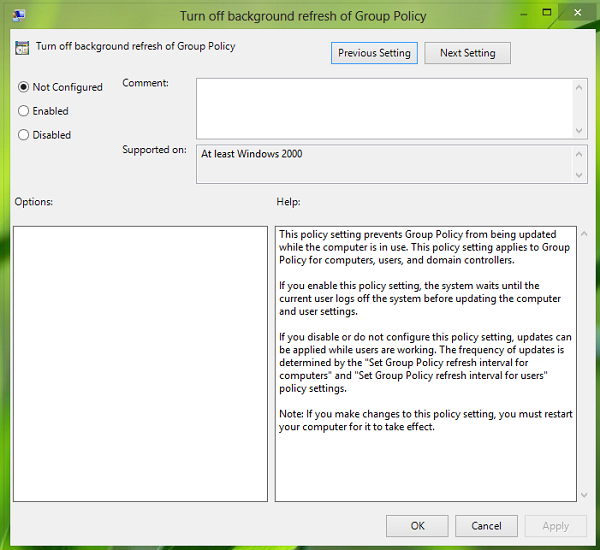The image size is (600, 550).
Task: Click the Help pane scroll down arrow
Action: tap(583, 493)
